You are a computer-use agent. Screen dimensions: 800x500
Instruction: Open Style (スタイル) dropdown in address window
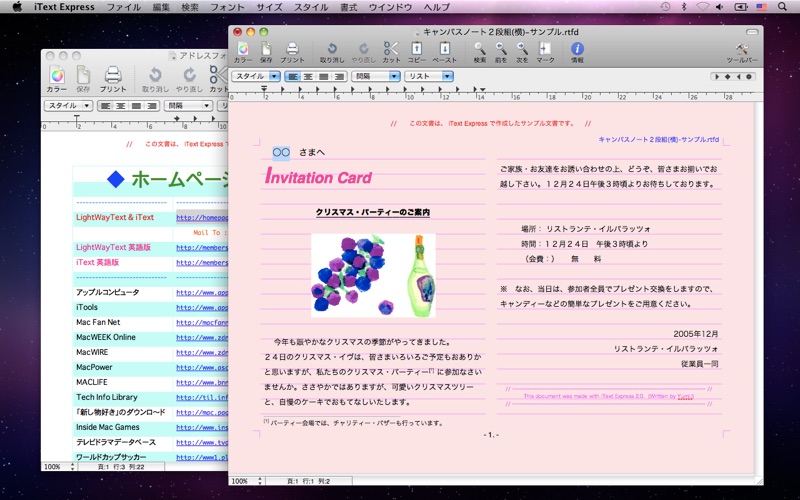tap(68, 106)
